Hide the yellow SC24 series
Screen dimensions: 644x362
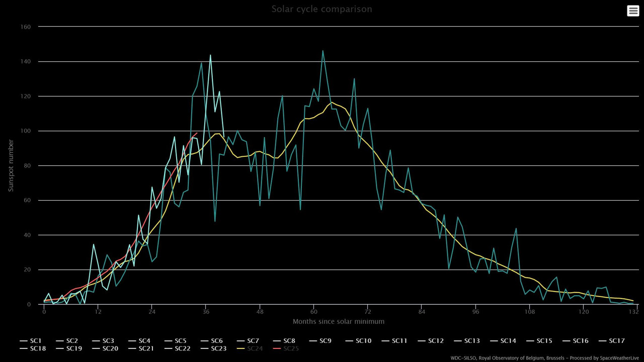point(250,348)
